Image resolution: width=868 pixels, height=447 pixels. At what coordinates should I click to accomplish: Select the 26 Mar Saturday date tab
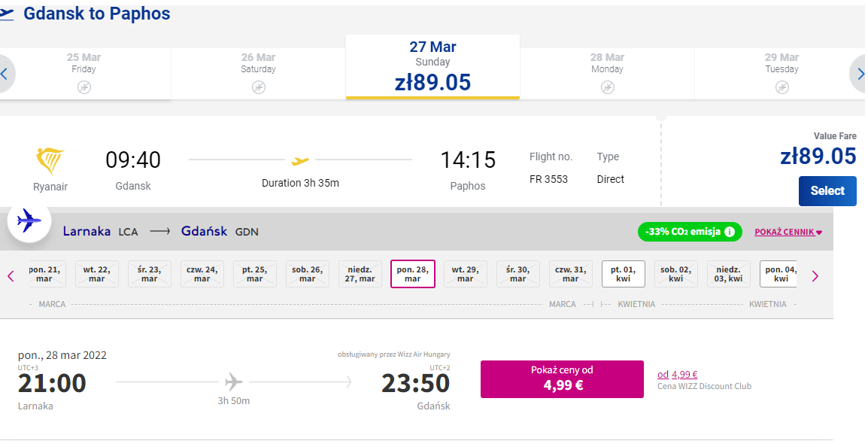pos(258,74)
